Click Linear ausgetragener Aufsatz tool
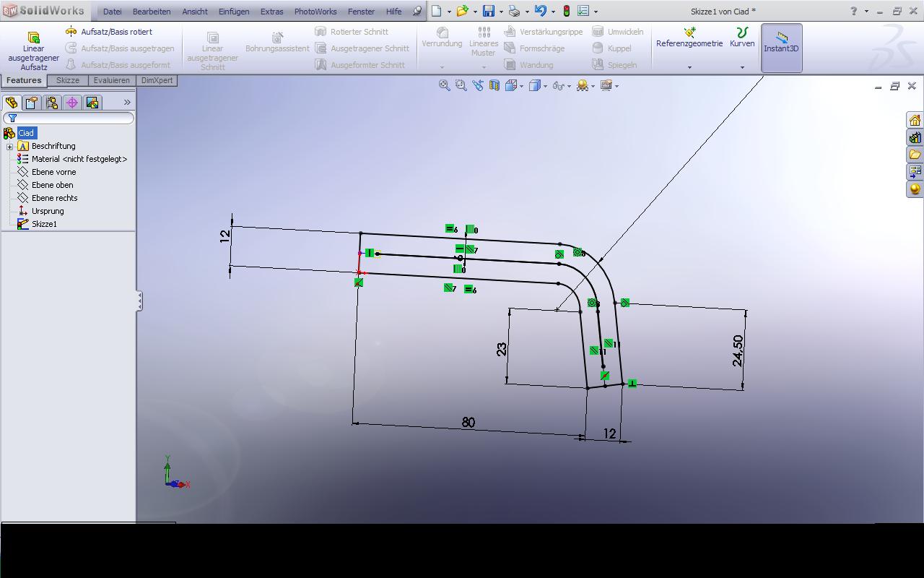 (33, 51)
